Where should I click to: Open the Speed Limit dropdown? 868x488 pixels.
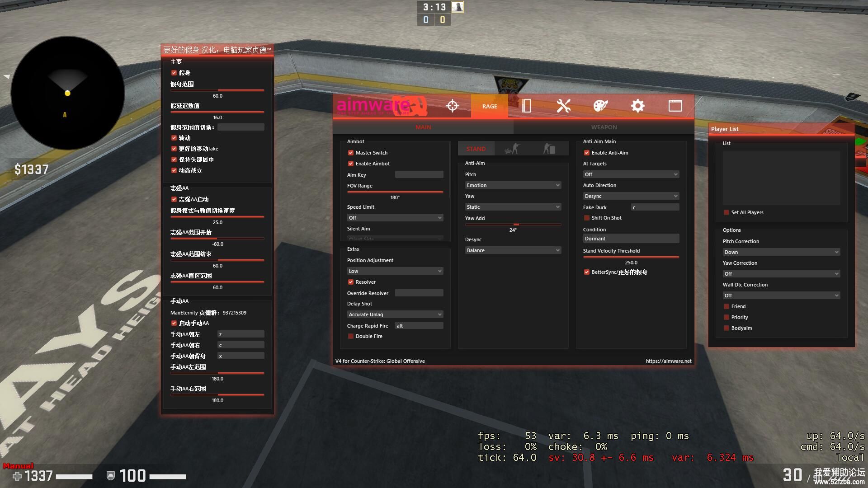click(395, 218)
